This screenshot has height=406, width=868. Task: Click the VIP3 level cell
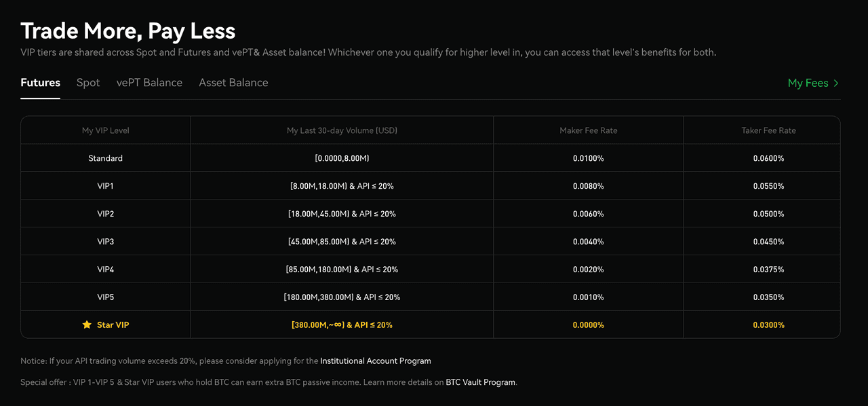105,242
